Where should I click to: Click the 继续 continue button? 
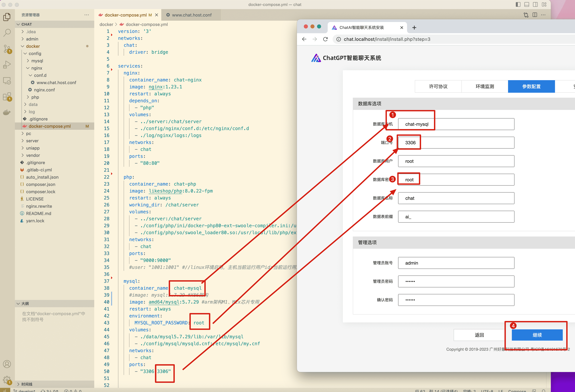[537, 335]
